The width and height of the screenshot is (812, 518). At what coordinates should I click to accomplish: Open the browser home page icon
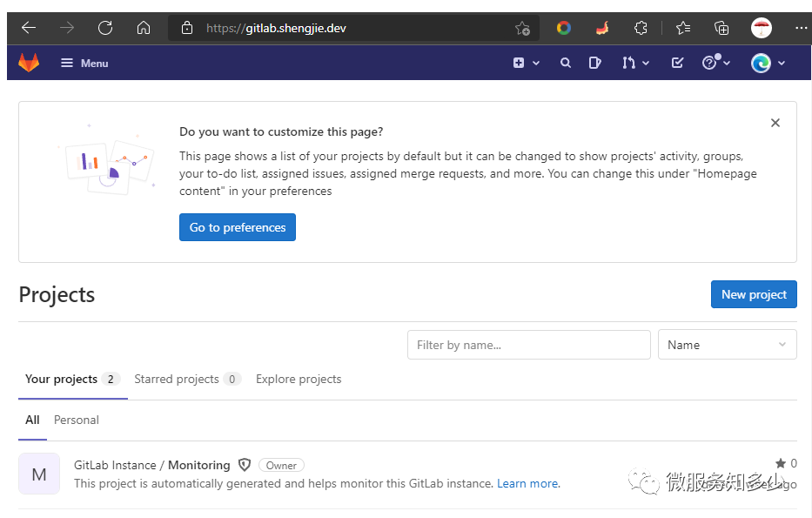coord(144,28)
